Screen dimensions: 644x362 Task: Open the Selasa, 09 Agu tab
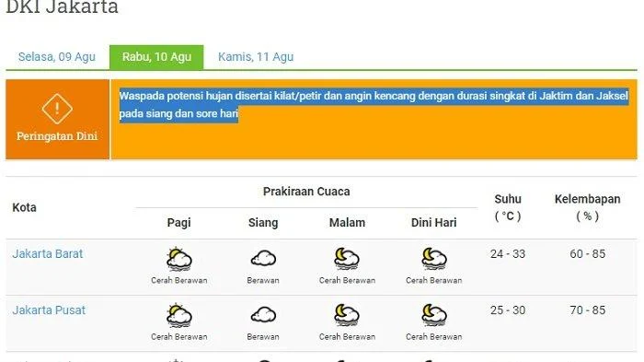coord(57,57)
